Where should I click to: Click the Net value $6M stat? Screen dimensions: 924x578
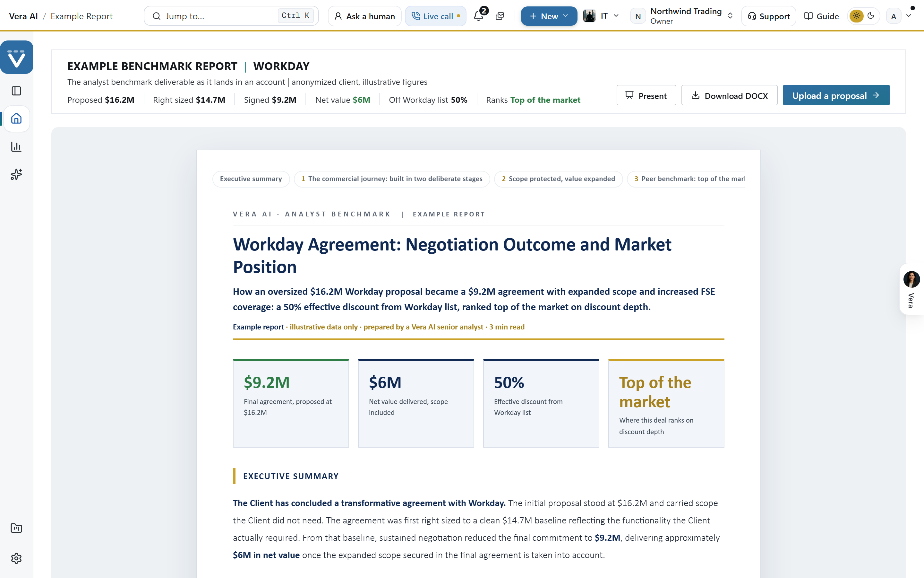coord(343,100)
